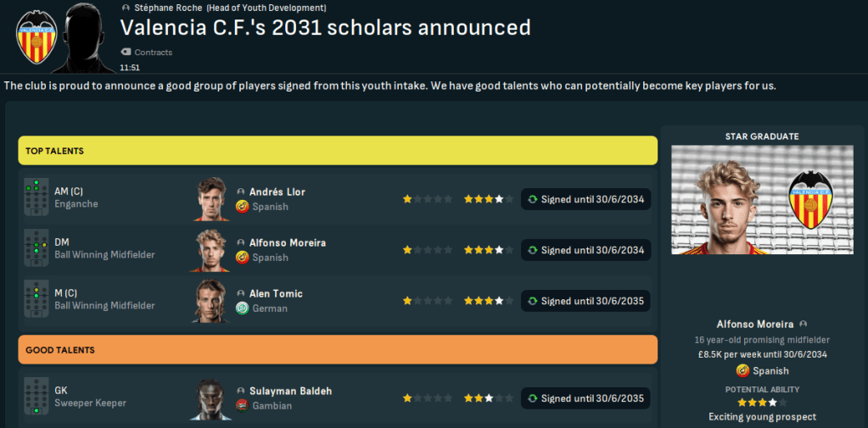Open Alen Tomic's player profile
This screenshot has height=428, width=868.
click(276, 293)
